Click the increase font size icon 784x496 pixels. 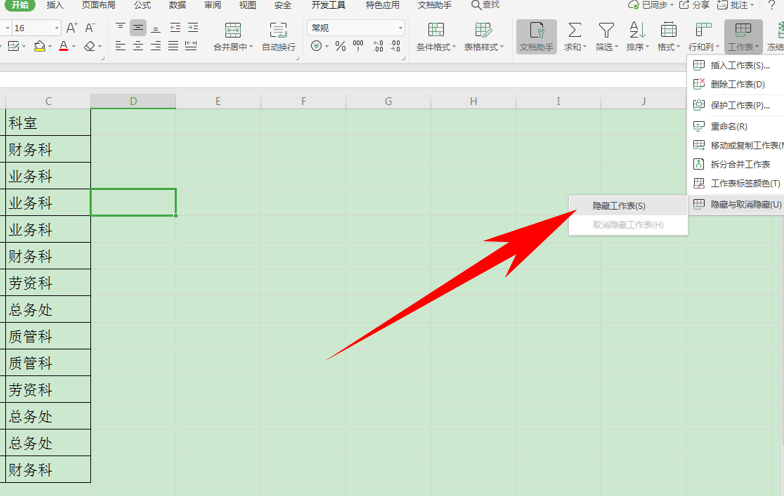click(72, 28)
